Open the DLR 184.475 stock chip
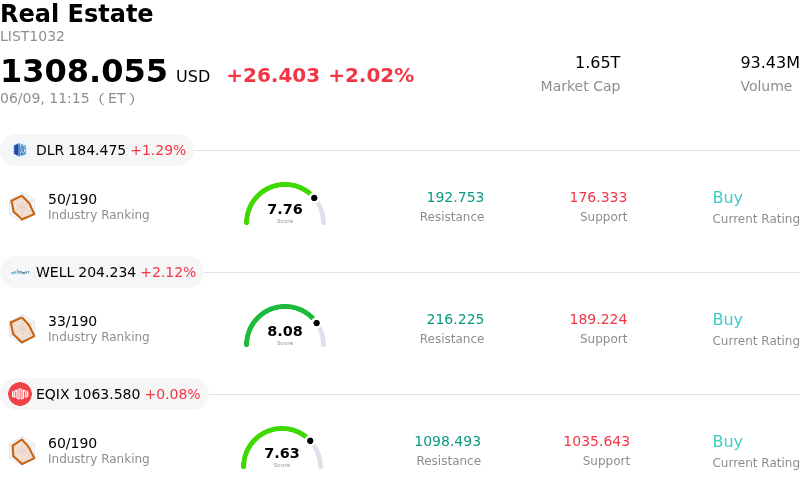 coord(97,150)
